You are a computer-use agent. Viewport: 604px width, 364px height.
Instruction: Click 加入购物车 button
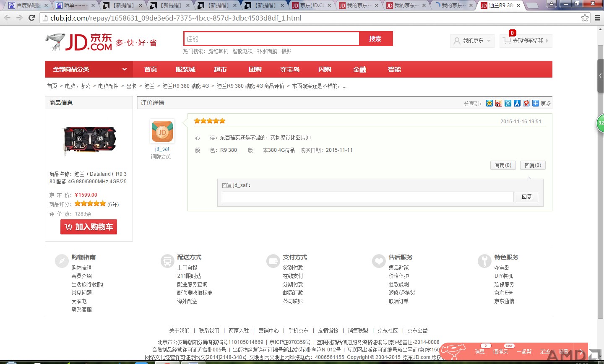tap(89, 227)
